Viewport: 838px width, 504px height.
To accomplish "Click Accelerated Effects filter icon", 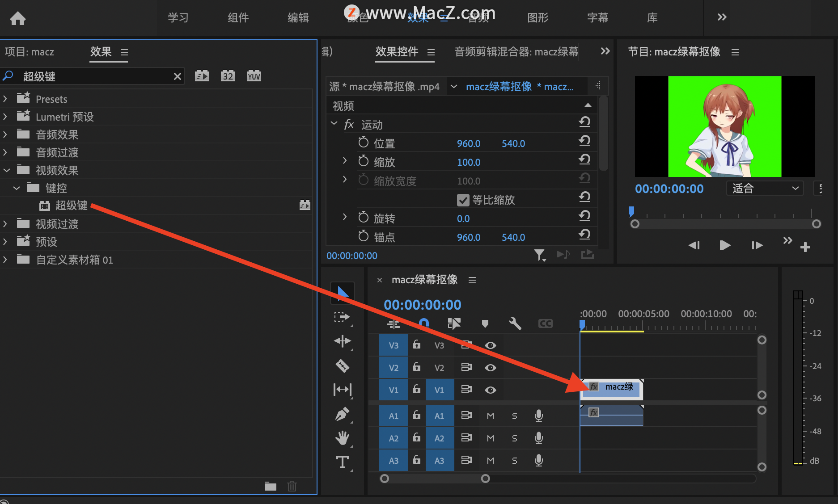I will click(202, 76).
